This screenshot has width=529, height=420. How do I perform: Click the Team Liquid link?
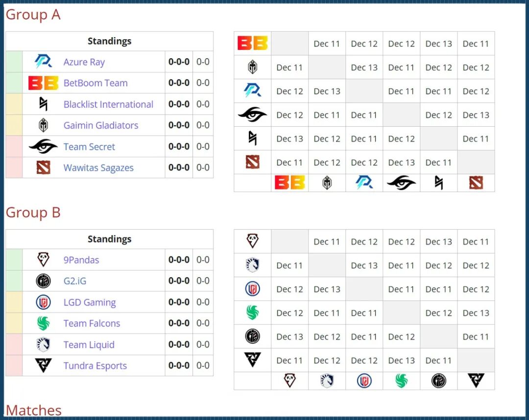89,345
